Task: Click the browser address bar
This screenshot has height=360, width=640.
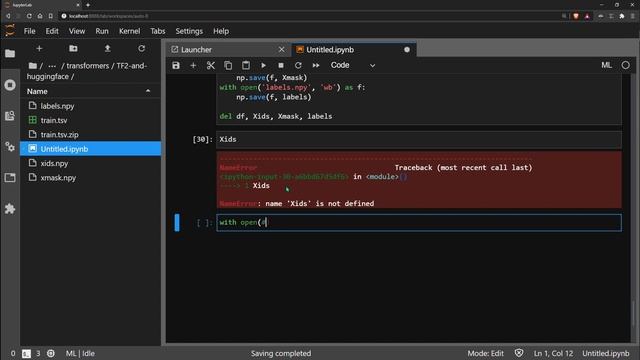Action: 310,16
